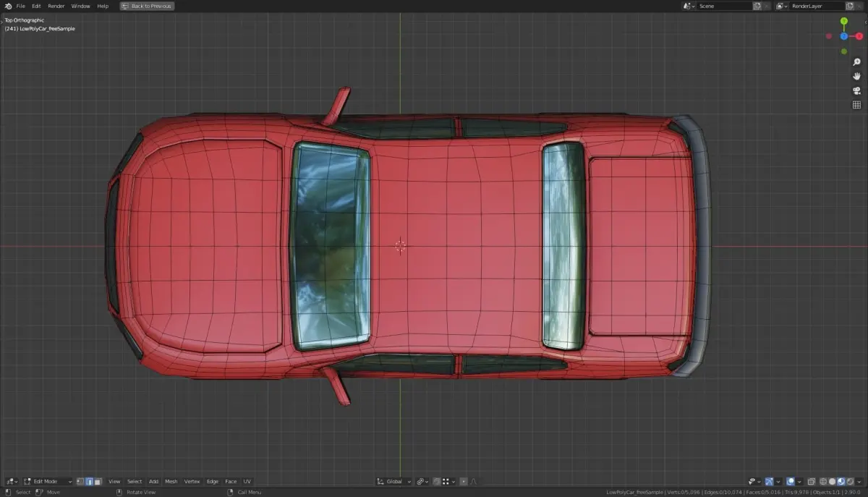Screen dimensions: 868x497
Task: Delete the current Scene with the X button
Action: click(x=766, y=6)
